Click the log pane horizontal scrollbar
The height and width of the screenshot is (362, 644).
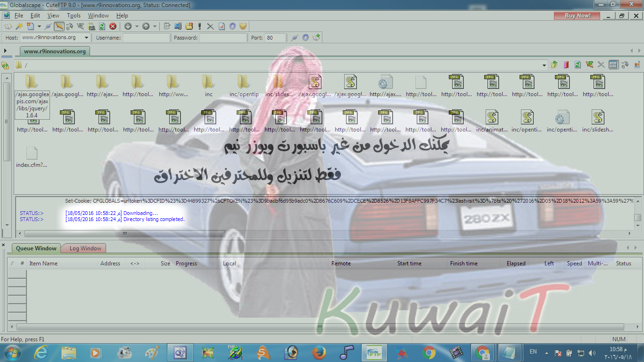click(124, 233)
